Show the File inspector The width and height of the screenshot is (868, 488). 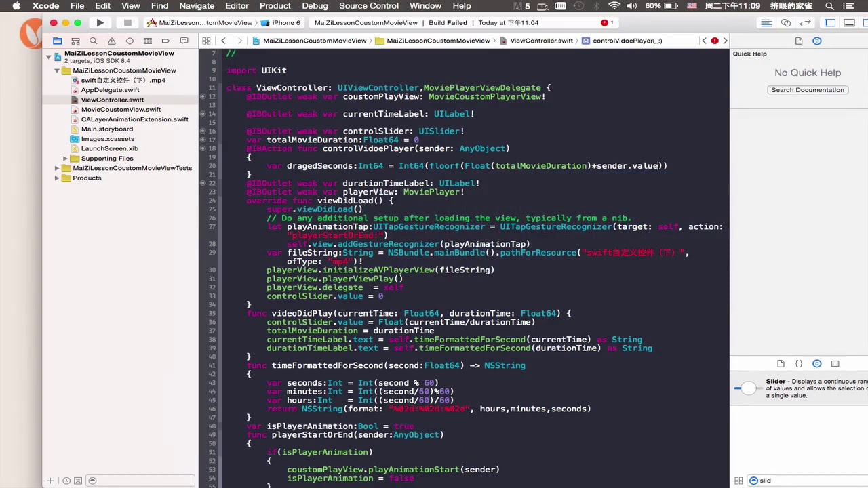click(799, 41)
